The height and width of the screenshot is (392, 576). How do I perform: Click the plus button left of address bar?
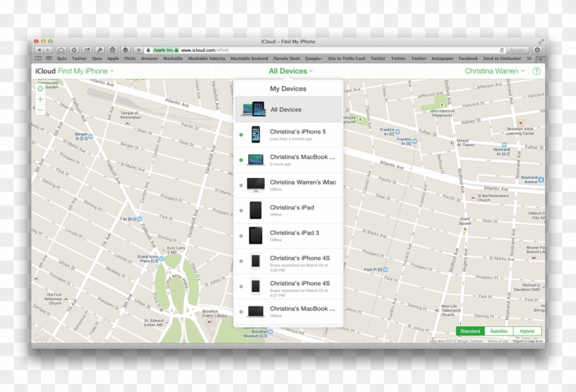[138, 50]
